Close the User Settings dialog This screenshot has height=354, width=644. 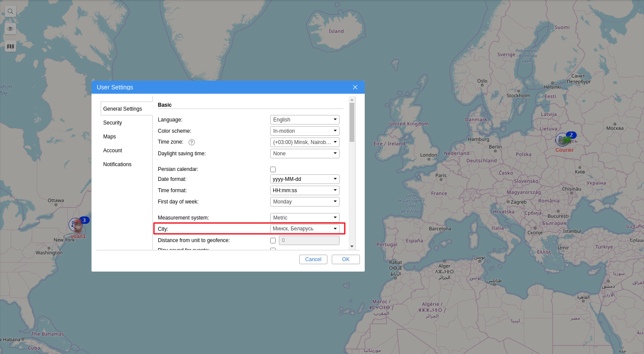355,87
